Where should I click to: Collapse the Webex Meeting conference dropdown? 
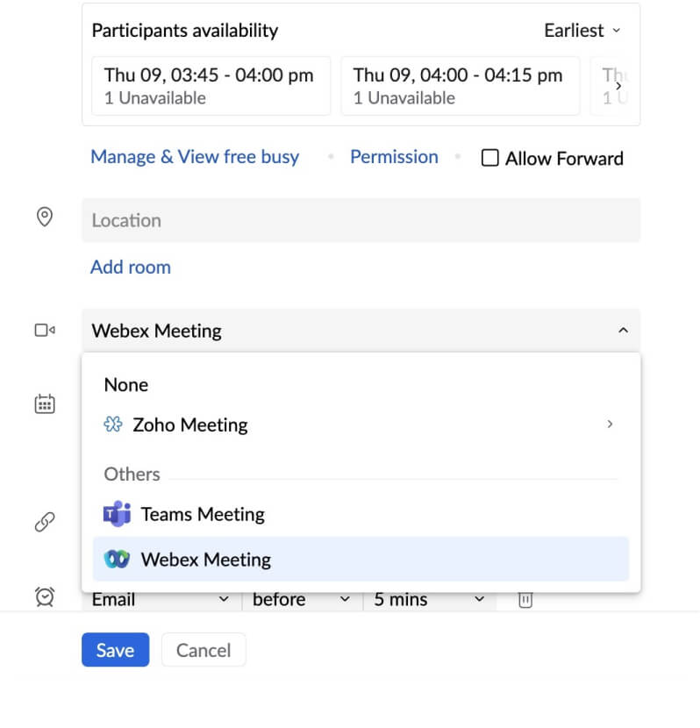623,331
